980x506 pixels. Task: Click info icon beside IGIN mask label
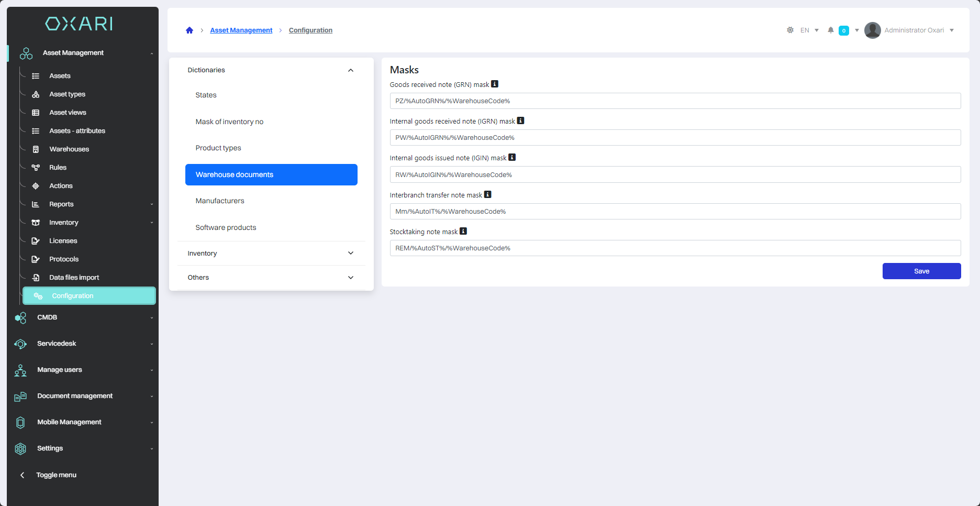pos(512,157)
